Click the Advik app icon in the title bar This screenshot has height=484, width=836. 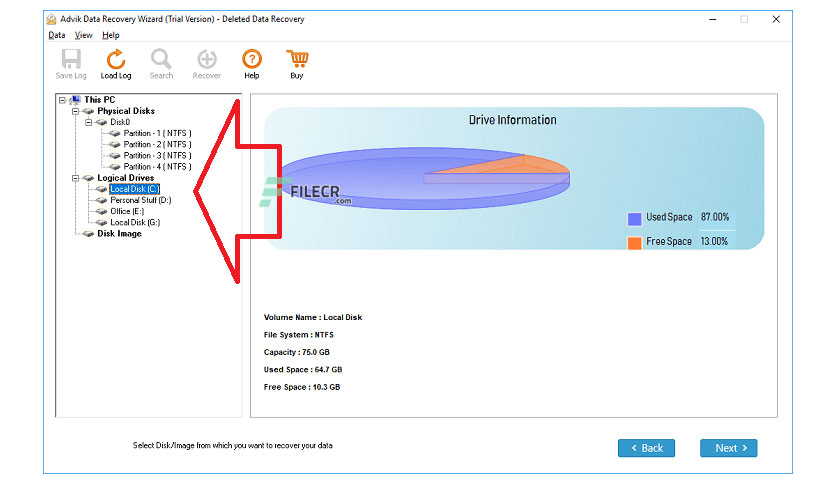point(51,19)
